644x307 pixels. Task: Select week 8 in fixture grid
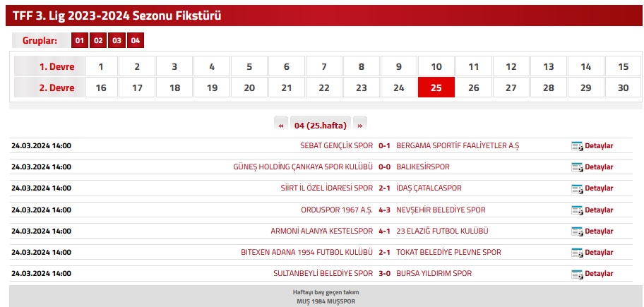point(362,66)
